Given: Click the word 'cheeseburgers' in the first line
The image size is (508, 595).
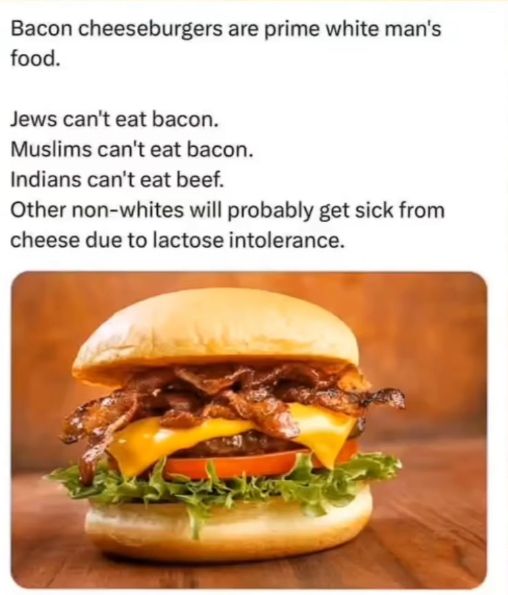Looking at the screenshot, I should click(151, 30).
